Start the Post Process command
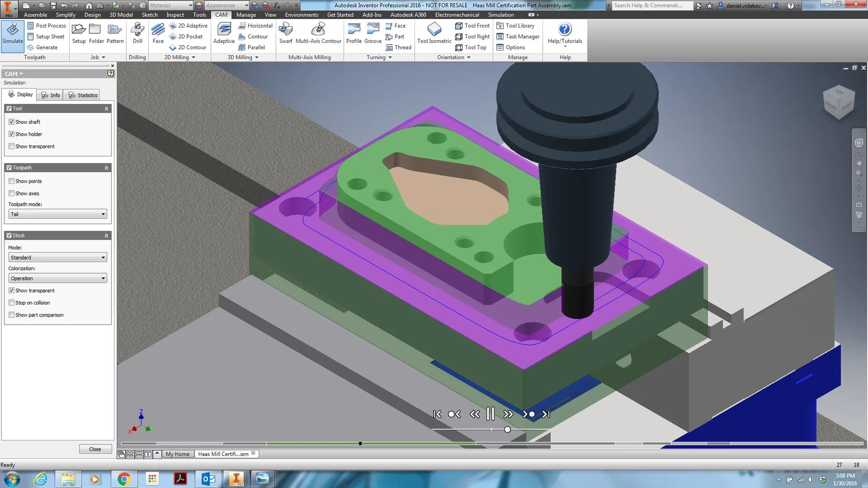 [47, 26]
